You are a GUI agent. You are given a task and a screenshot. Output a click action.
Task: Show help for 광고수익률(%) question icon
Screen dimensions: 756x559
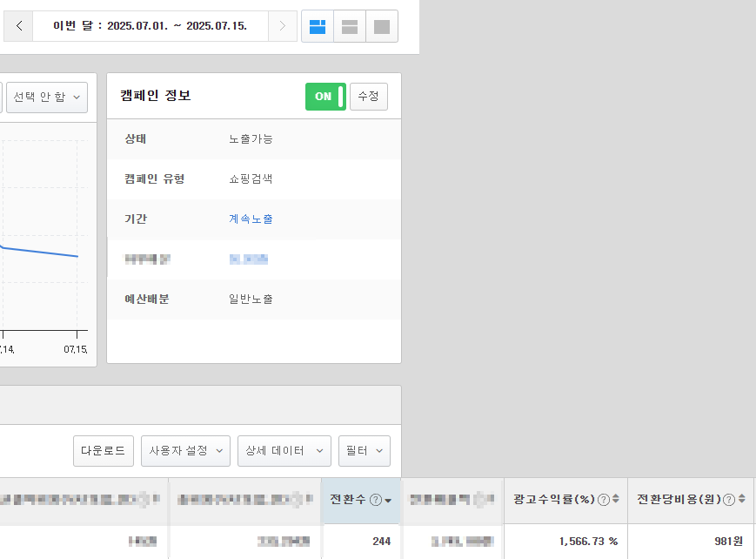tap(603, 500)
